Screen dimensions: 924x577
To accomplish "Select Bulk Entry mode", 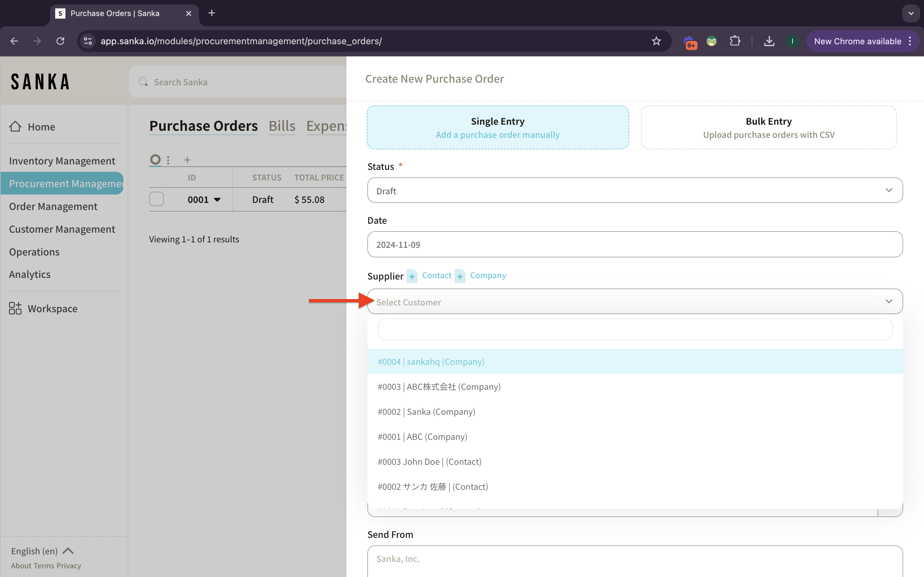I will pyautogui.click(x=769, y=128).
